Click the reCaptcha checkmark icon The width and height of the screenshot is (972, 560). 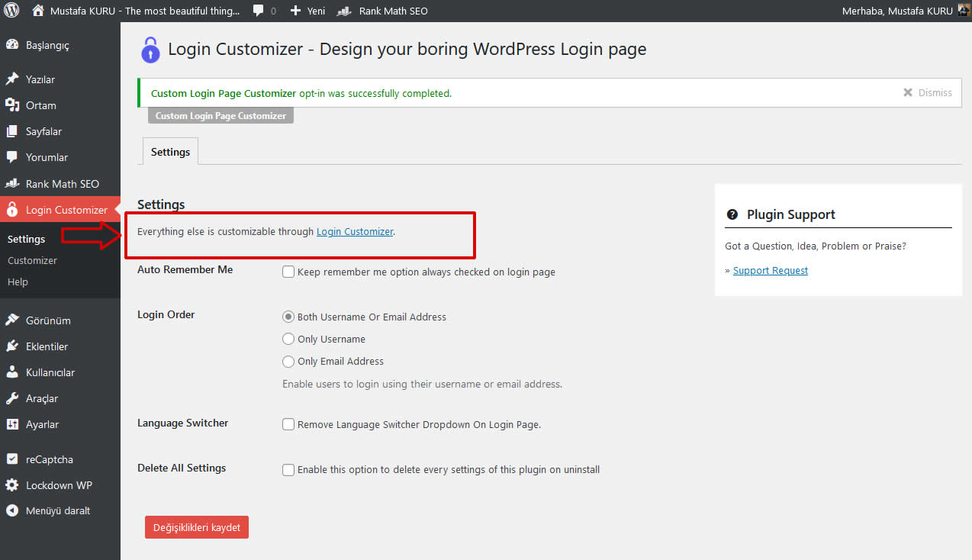[x=12, y=459]
